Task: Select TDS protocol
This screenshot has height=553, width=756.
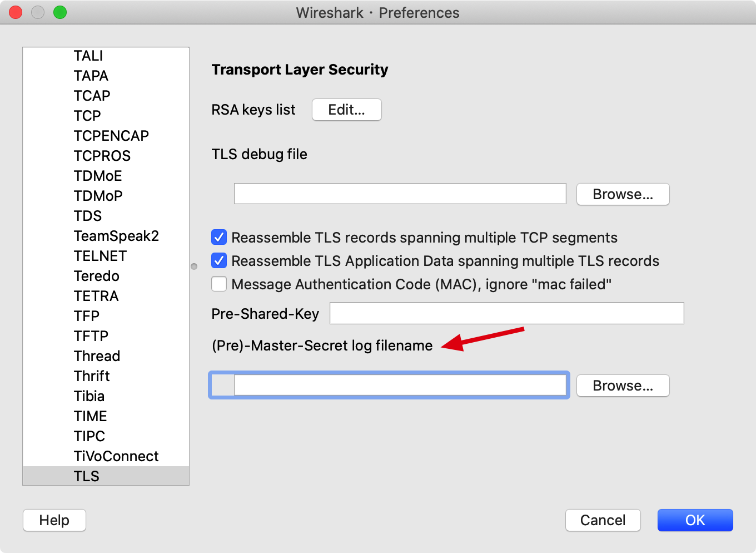Action: [x=106, y=216]
